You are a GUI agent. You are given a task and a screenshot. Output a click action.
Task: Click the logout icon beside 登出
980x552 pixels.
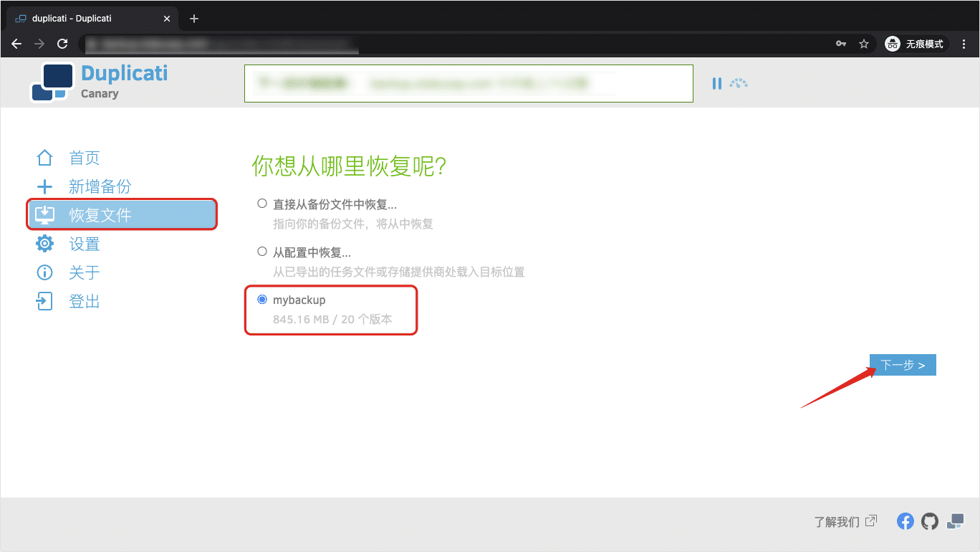[x=45, y=301]
